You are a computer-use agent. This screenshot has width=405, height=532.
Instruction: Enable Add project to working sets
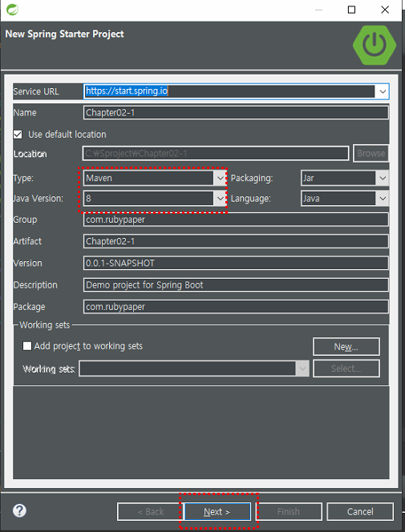pos(27,346)
